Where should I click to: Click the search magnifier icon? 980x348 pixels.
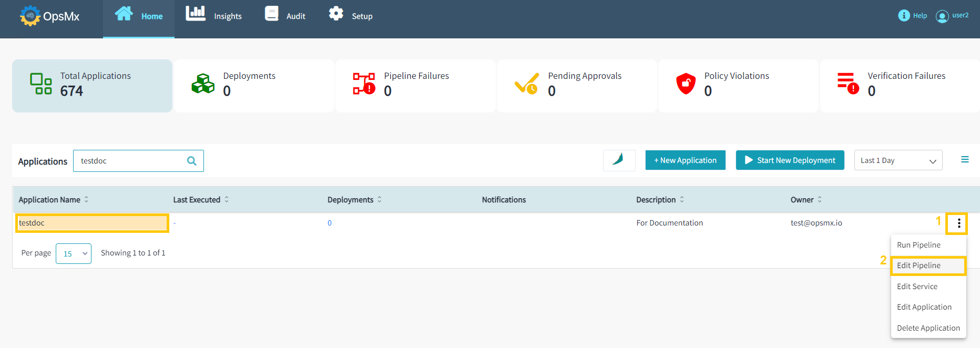point(192,161)
